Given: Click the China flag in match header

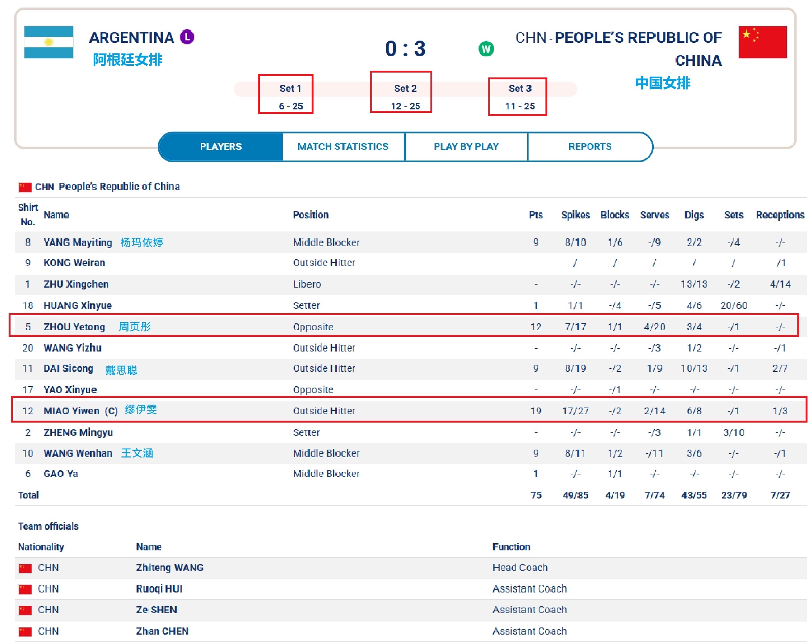Looking at the screenshot, I should 762,42.
